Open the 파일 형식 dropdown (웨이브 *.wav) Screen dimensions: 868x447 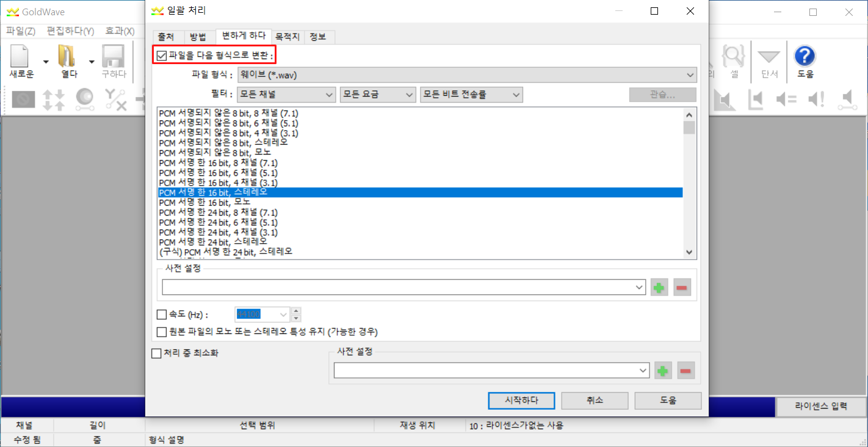tap(467, 75)
